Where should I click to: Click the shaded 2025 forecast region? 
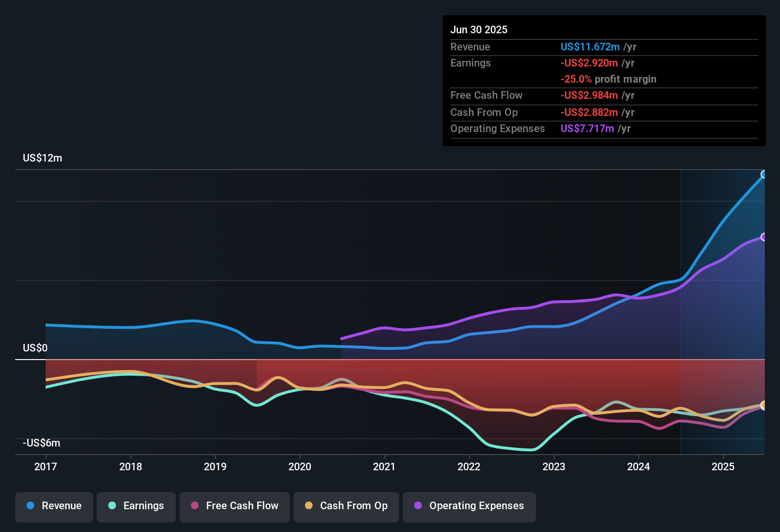(722, 309)
